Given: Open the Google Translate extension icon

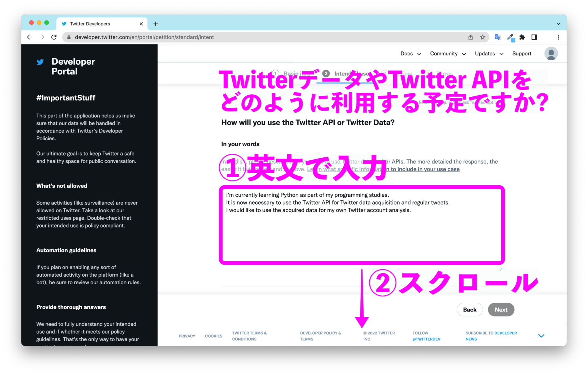Looking at the screenshot, I should [497, 37].
